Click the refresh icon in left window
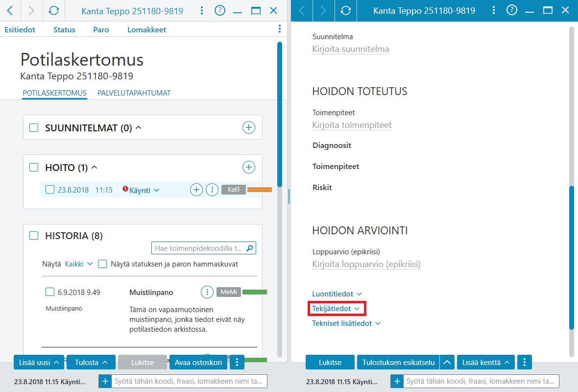The width and height of the screenshot is (578, 392). 54,11
